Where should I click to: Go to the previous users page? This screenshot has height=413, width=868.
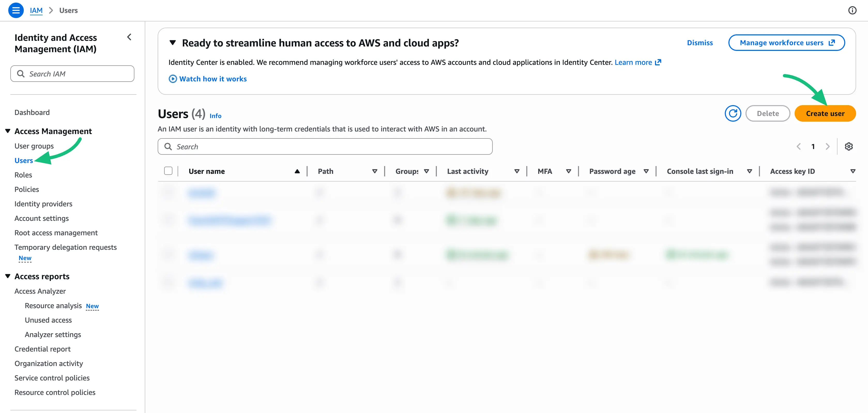coord(798,146)
